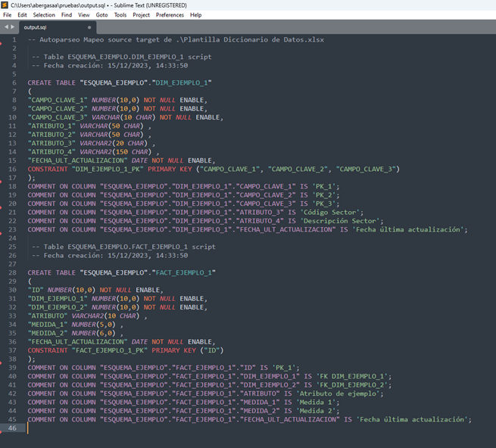This screenshot has width=496, height=448.
Task: Click 'Descripción Sector' comment string
Action: [x=340, y=221]
